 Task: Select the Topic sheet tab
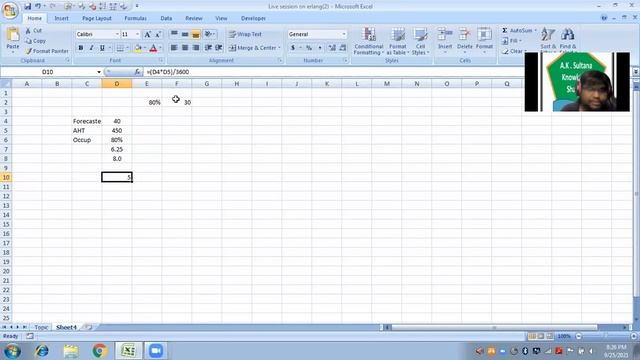[x=41, y=327]
